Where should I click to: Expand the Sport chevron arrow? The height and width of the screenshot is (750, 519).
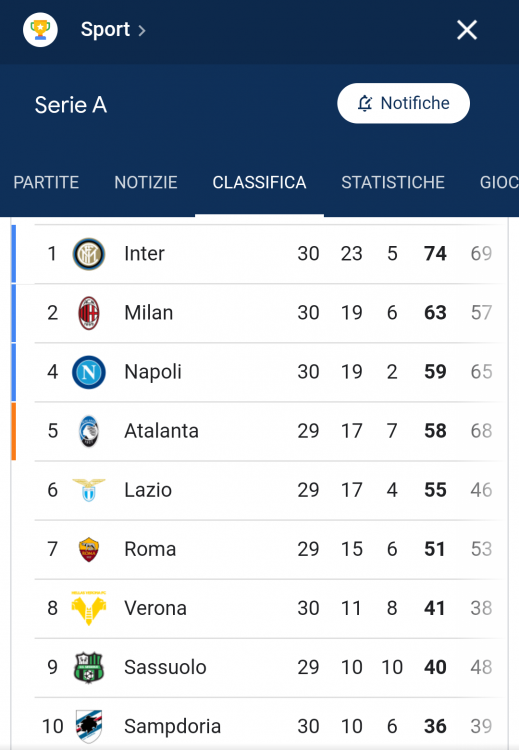(142, 31)
